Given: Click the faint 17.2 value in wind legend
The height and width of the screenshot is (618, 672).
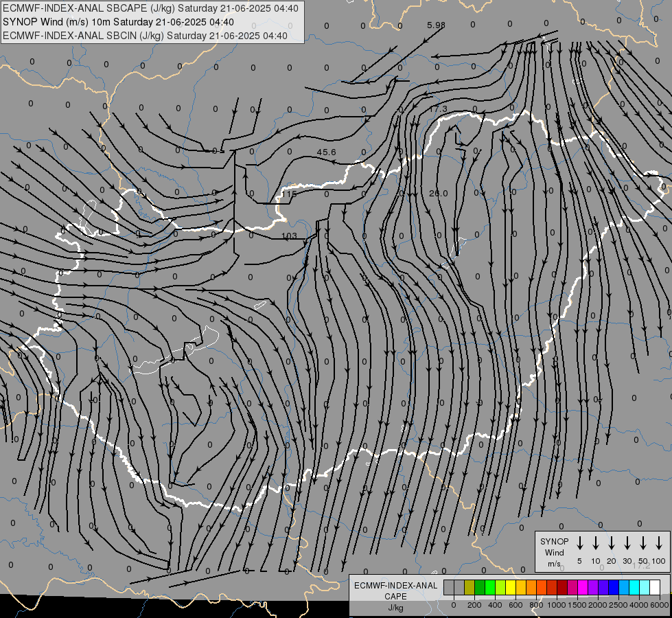Looking at the screenshot, I should pos(641,566).
